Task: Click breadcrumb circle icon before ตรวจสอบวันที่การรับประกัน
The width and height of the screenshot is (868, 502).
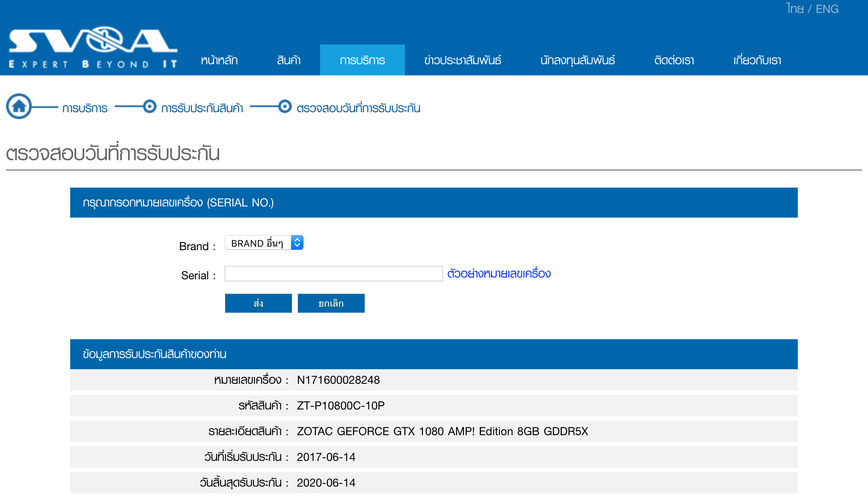Action: click(285, 106)
